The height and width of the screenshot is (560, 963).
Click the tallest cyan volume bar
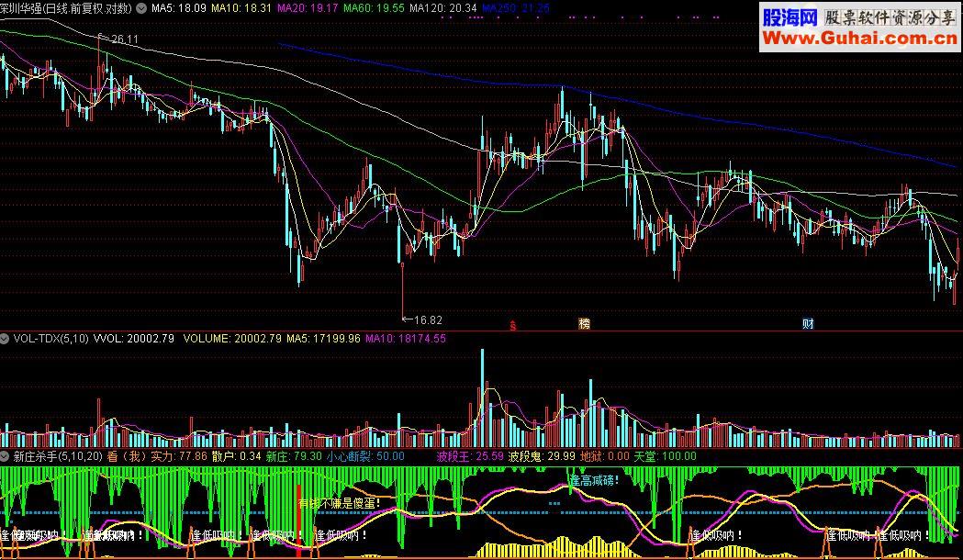[482, 398]
